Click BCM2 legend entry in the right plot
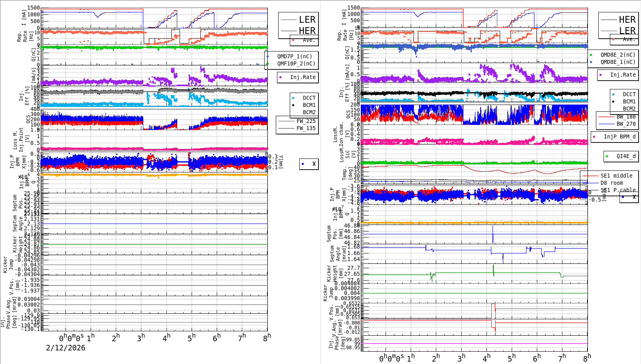Screen dimensions: 641x364 pyautogui.click(x=629, y=109)
